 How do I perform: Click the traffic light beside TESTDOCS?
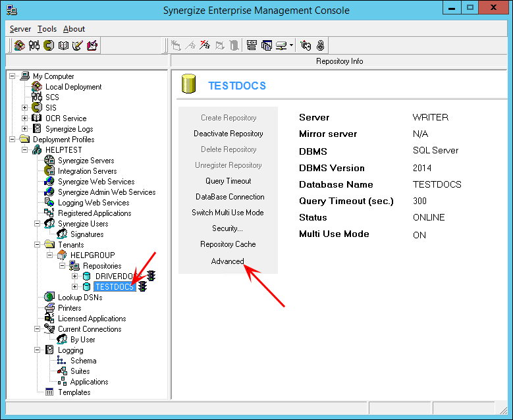pos(143,287)
